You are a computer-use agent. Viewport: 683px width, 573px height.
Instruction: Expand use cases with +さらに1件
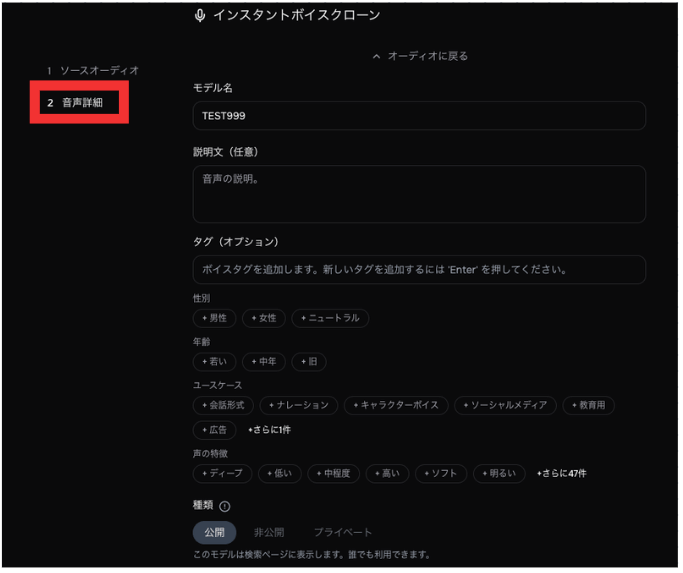tap(269, 430)
